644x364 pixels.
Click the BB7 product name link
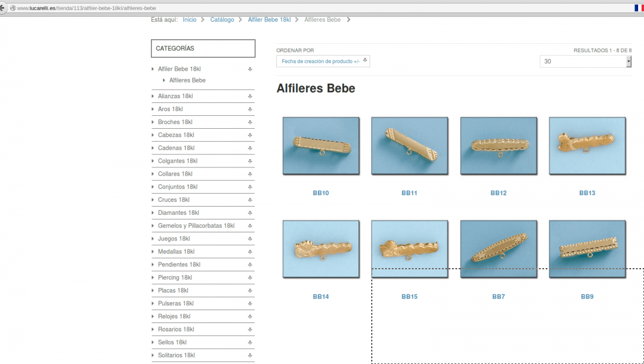499,296
